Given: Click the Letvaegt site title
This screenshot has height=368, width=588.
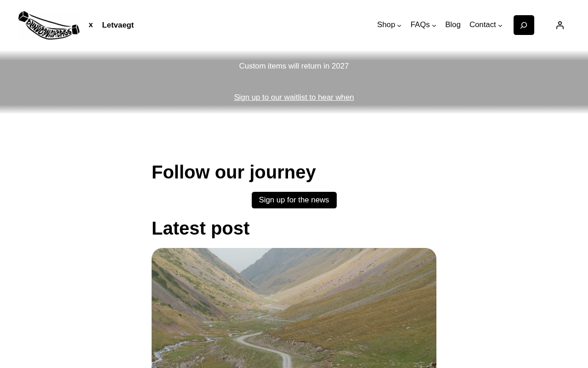Looking at the screenshot, I should (118, 25).
